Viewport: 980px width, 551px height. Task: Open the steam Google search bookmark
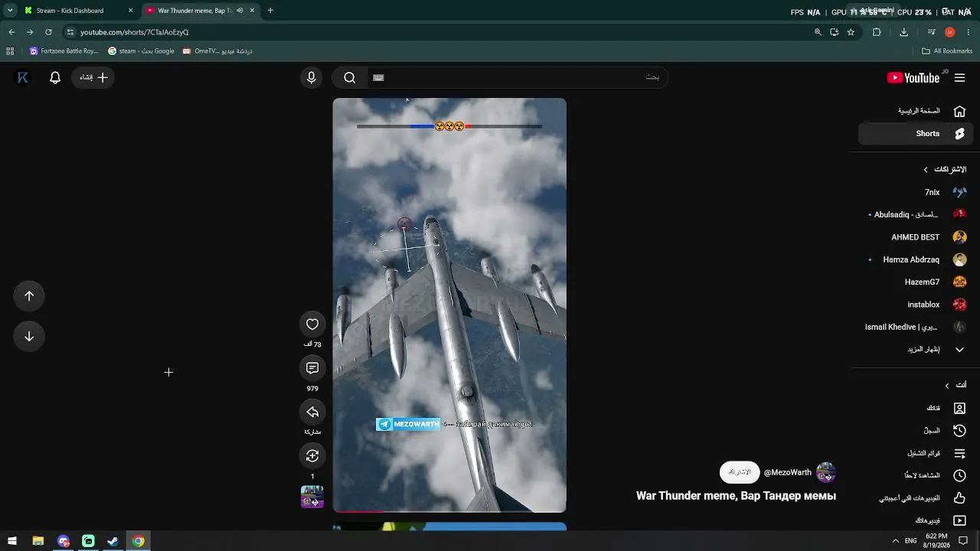[141, 51]
